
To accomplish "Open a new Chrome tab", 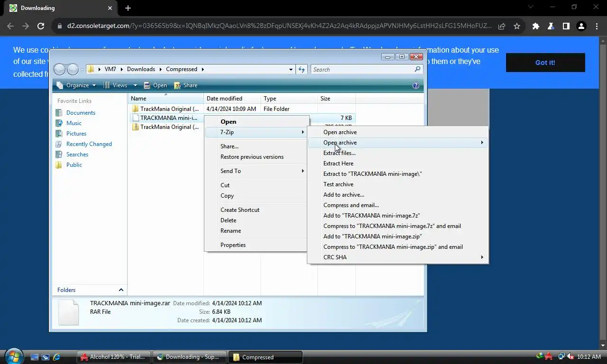I will (x=128, y=8).
